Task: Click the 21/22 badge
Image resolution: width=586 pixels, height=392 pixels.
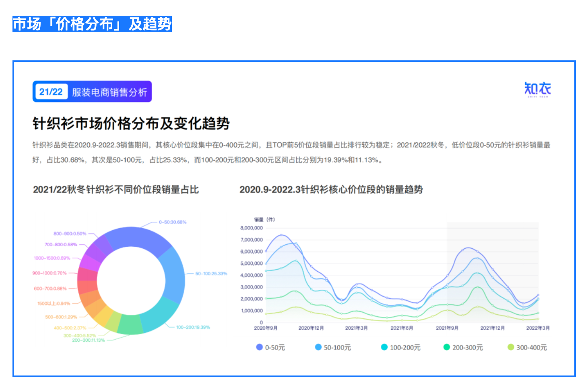Action: tap(51, 92)
